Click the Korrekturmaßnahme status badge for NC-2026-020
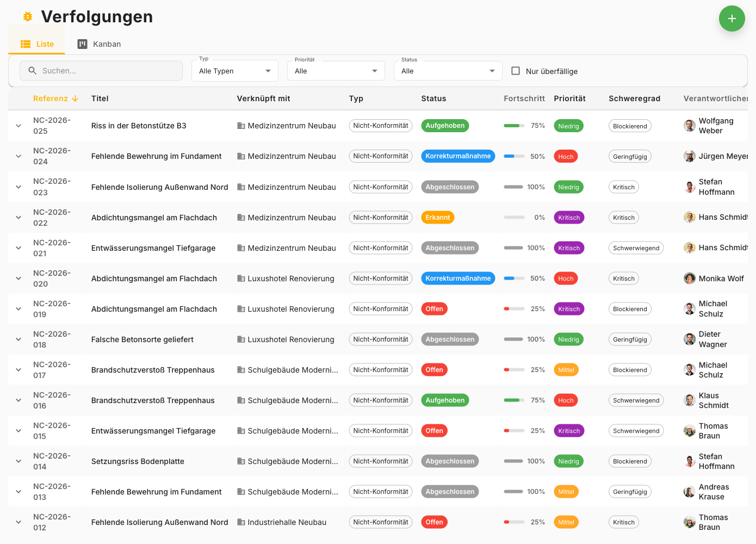Screen dimensions: 756x544 pyautogui.click(x=457, y=279)
